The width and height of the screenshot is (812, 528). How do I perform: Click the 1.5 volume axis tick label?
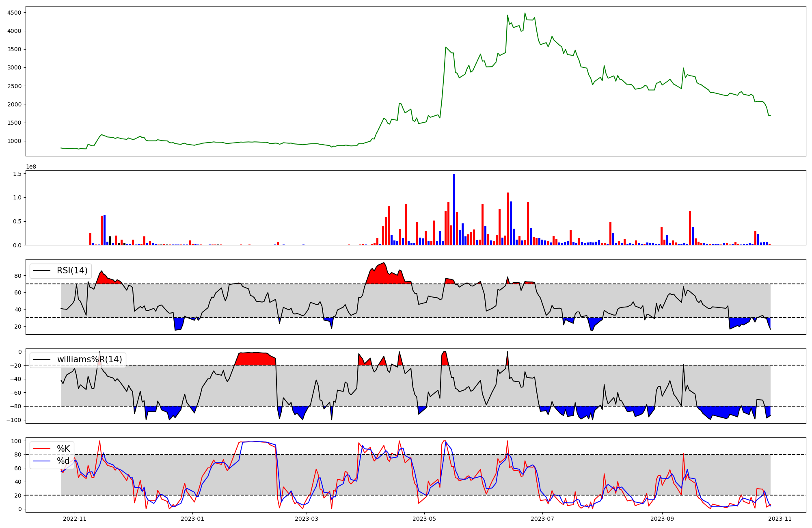tap(17, 174)
